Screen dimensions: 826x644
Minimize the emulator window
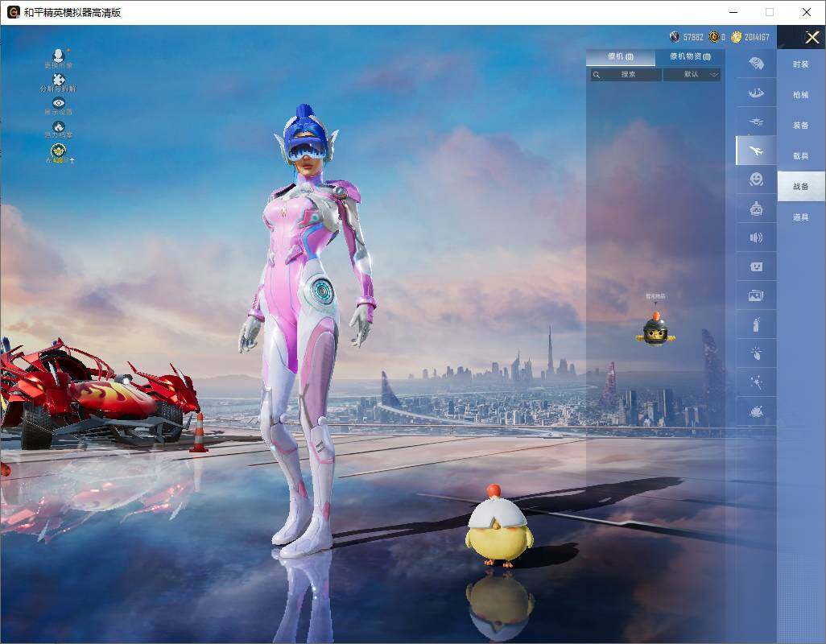733,12
